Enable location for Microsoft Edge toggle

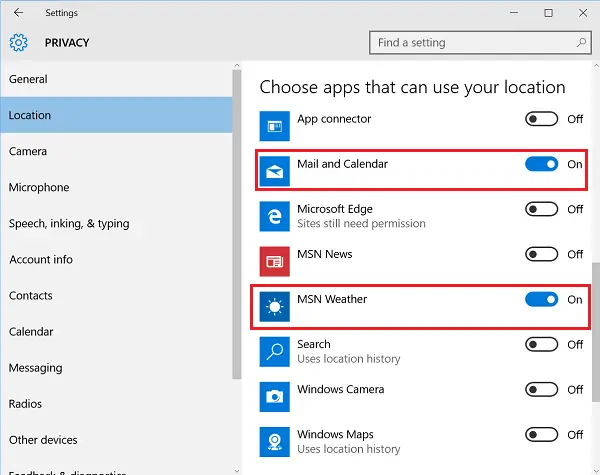[x=541, y=209]
